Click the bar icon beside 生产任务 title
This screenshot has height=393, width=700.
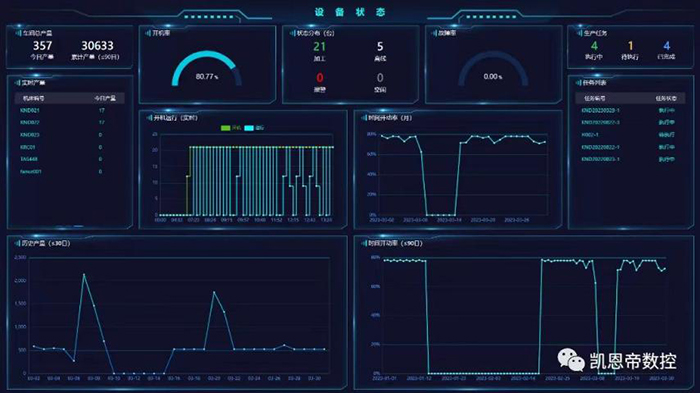pos(579,33)
